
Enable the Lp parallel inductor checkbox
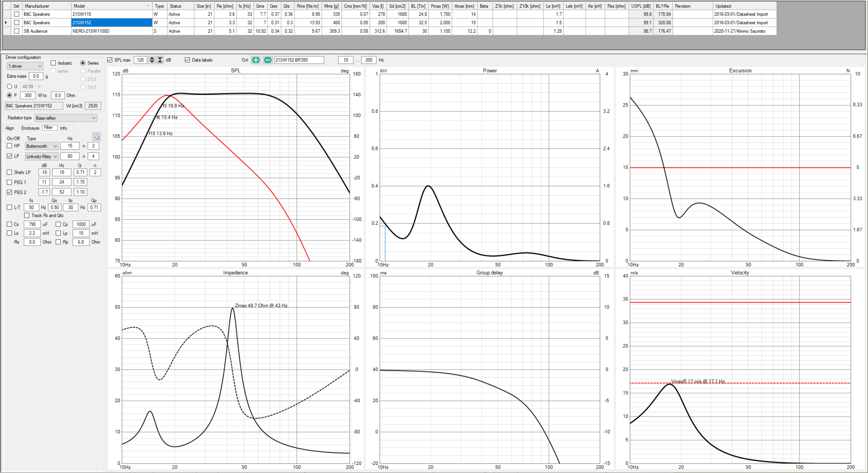(58, 233)
